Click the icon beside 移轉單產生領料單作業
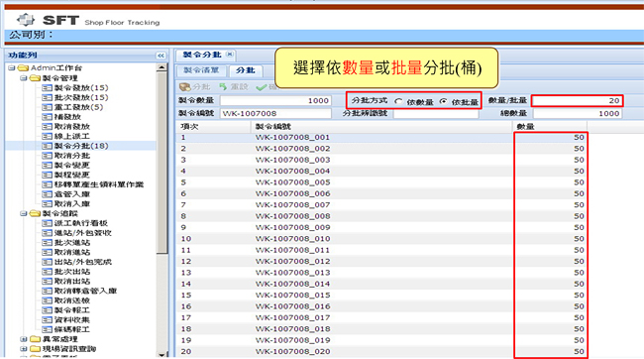Viewport: 644px width, 359px height. (48, 184)
